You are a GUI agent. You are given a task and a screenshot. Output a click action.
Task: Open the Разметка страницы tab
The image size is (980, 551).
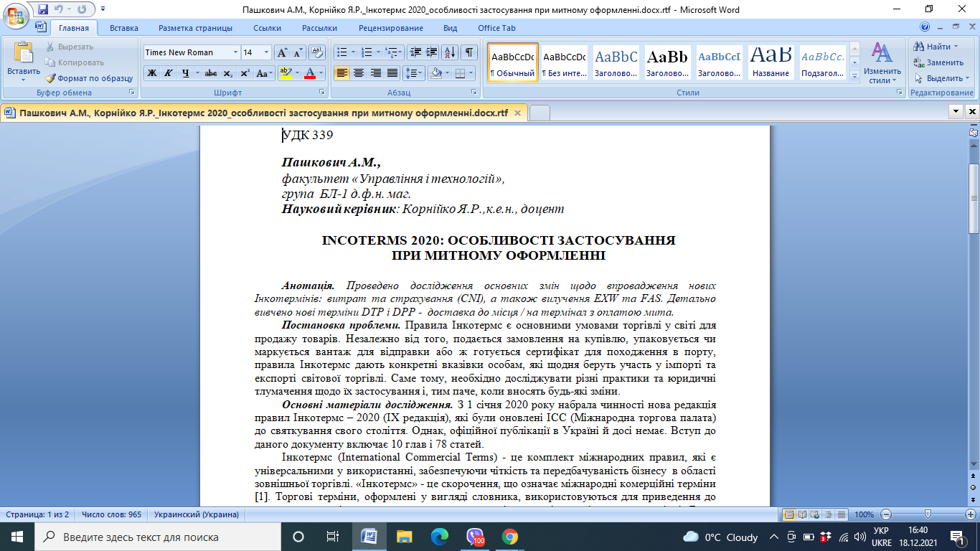click(195, 28)
